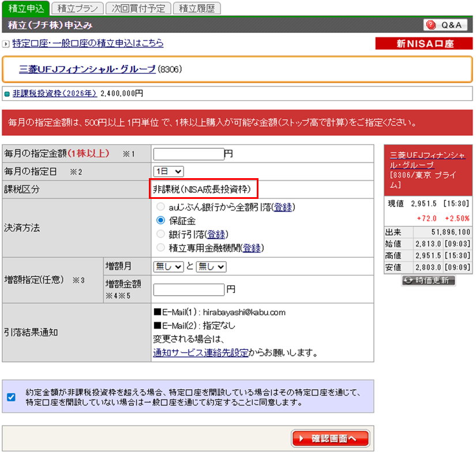This screenshot has width=476, height=452.
Task: Toggle the agreement checkbox for 非課税投資枠 excess
Action: point(11,397)
